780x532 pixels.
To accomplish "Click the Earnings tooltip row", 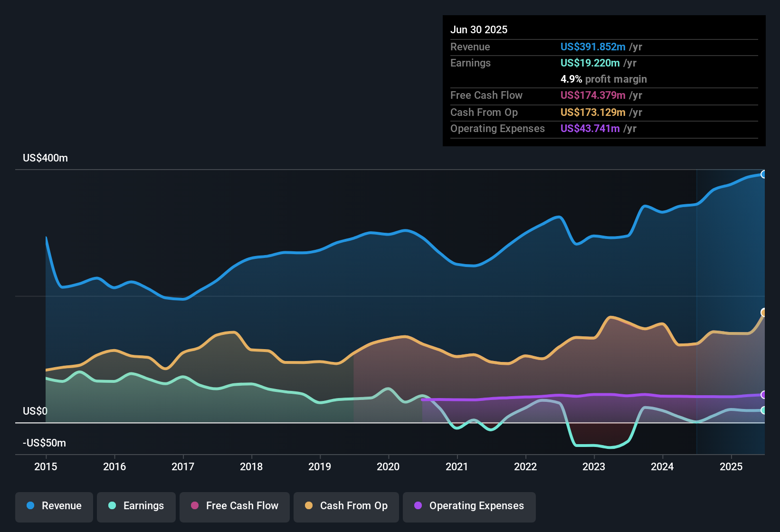I will coord(546,63).
